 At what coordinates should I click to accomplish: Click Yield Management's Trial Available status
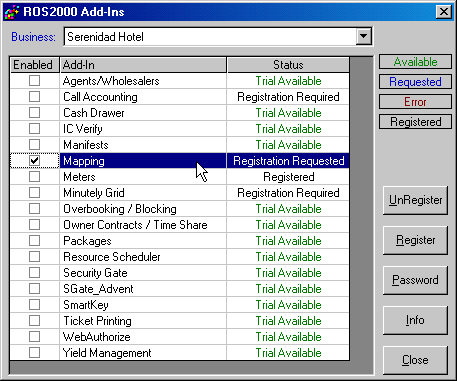click(x=288, y=353)
